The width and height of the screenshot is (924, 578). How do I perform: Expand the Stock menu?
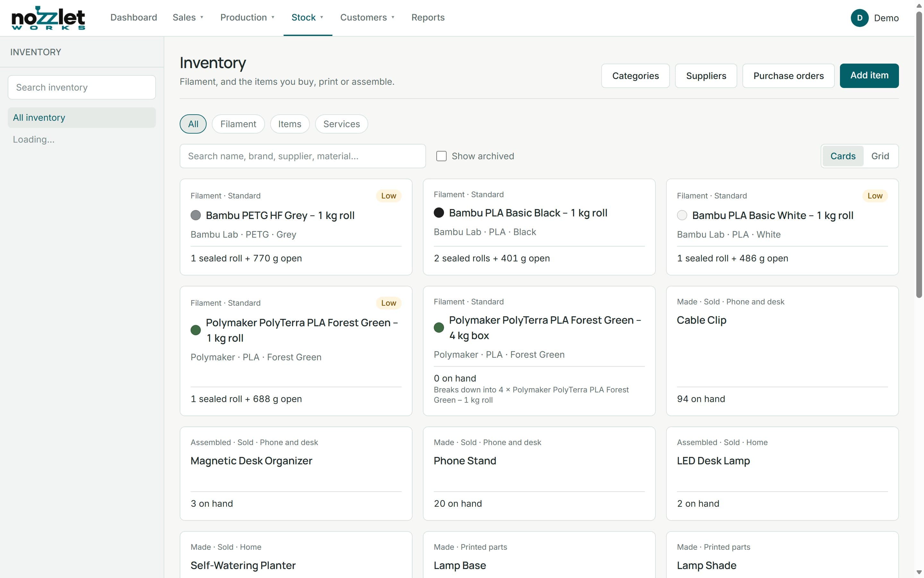pyautogui.click(x=307, y=18)
